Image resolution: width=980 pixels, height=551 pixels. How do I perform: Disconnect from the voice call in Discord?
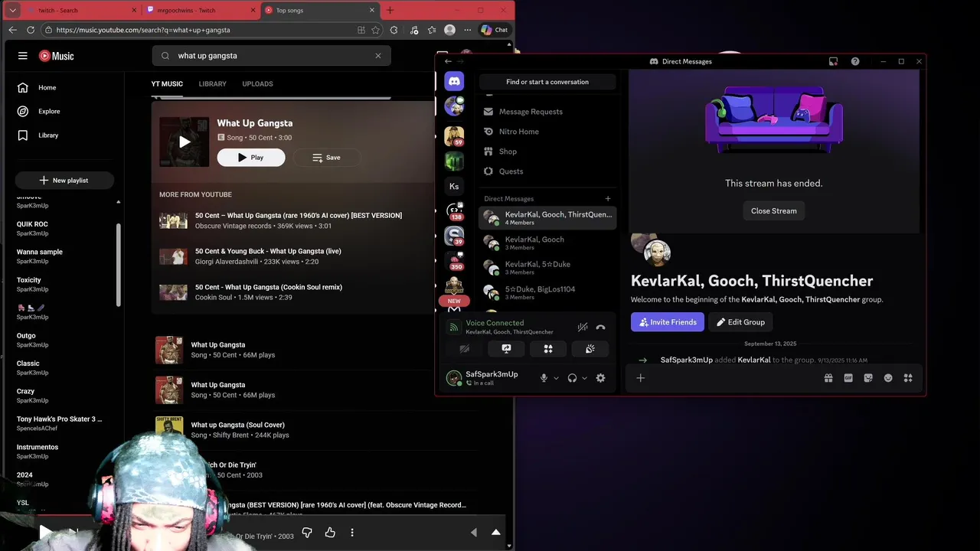600,328
